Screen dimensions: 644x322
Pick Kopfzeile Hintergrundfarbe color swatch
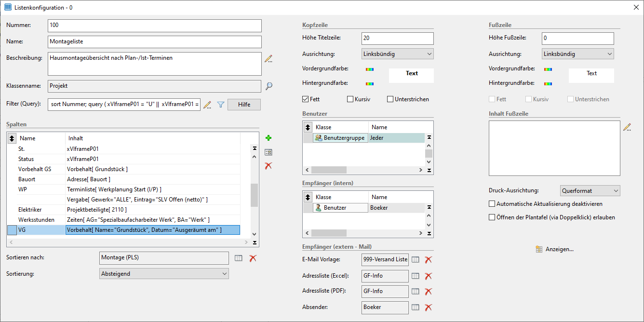(370, 84)
